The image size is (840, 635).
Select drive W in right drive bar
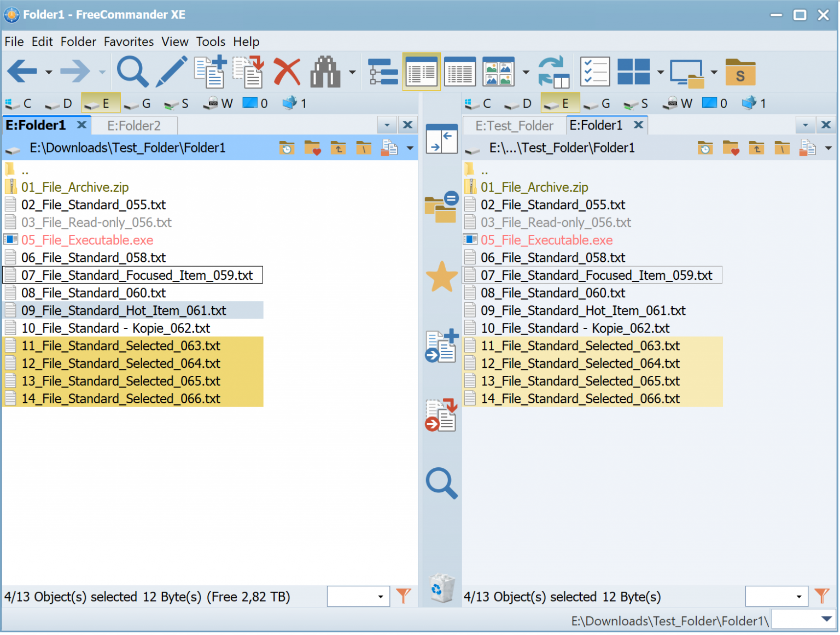678,103
